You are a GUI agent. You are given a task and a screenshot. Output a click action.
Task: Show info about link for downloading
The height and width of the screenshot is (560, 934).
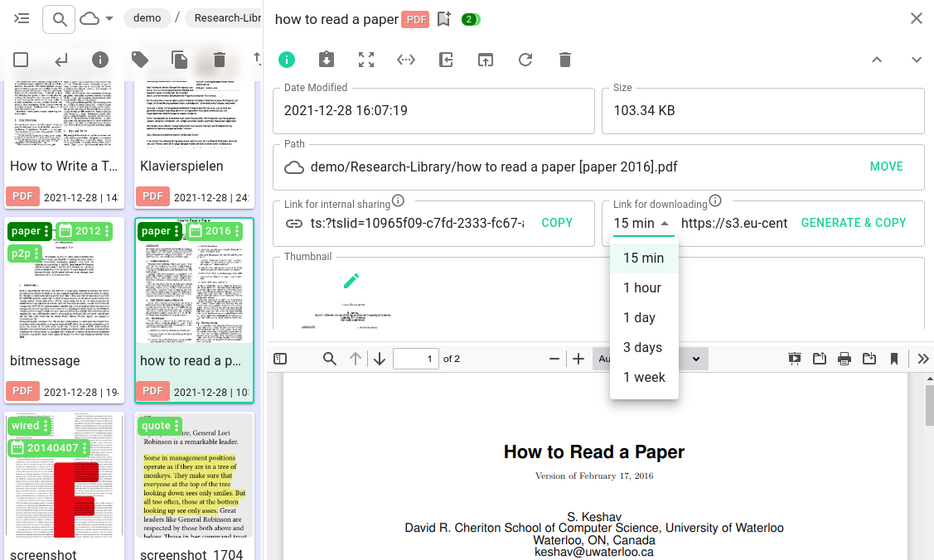click(x=715, y=201)
